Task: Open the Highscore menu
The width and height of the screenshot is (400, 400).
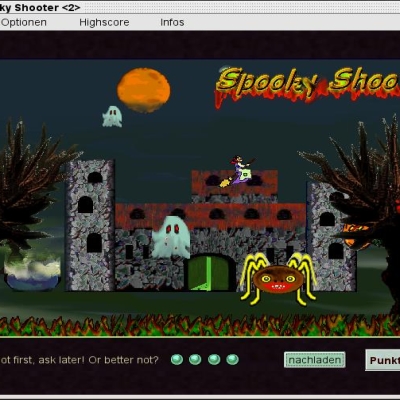Action: [x=104, y=22]
